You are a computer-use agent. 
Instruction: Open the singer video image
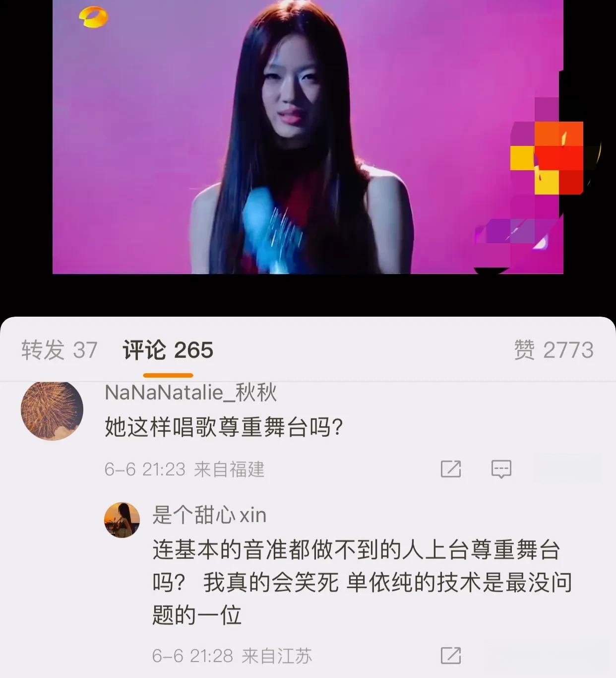(308, 136)
